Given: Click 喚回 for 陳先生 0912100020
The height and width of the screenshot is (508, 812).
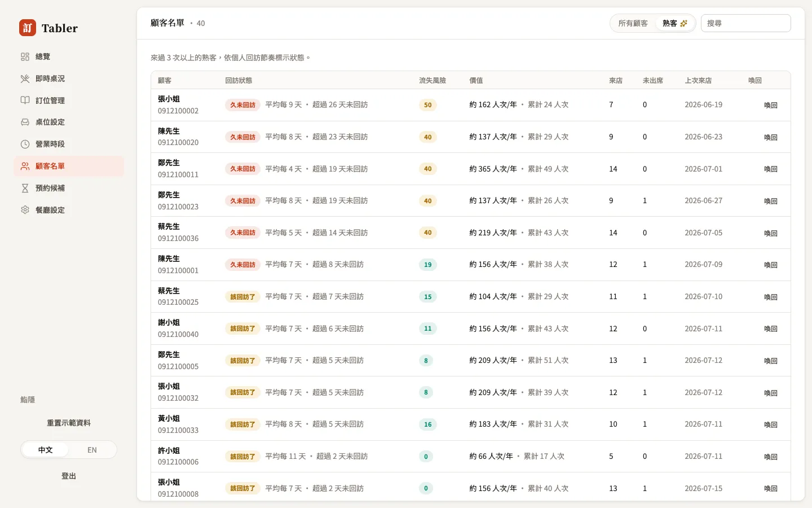Looking at the screenshot, I should pyautogui.click(x=770, y=137).
